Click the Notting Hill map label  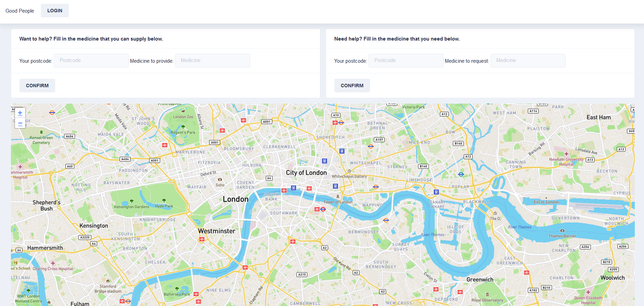[x=81, y=187]
